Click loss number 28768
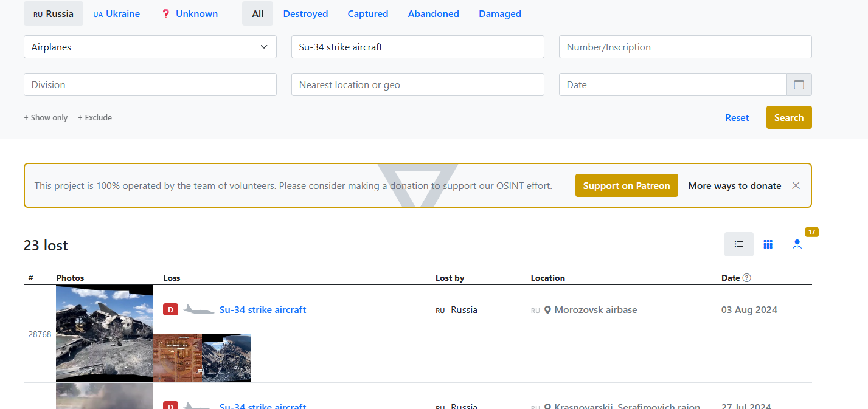This screenshot has height=409, width=868. (x=40, y=334)
